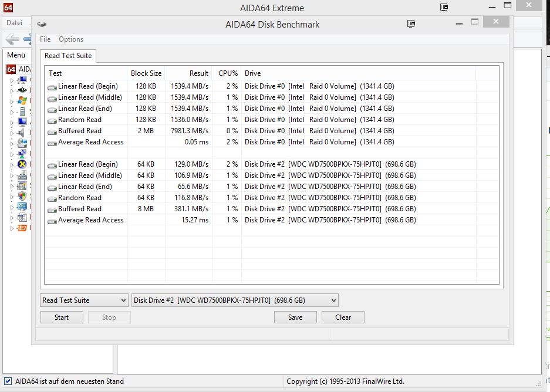
Task: Click the Security shield icon in the tree
Action: [x=22, y=197]
